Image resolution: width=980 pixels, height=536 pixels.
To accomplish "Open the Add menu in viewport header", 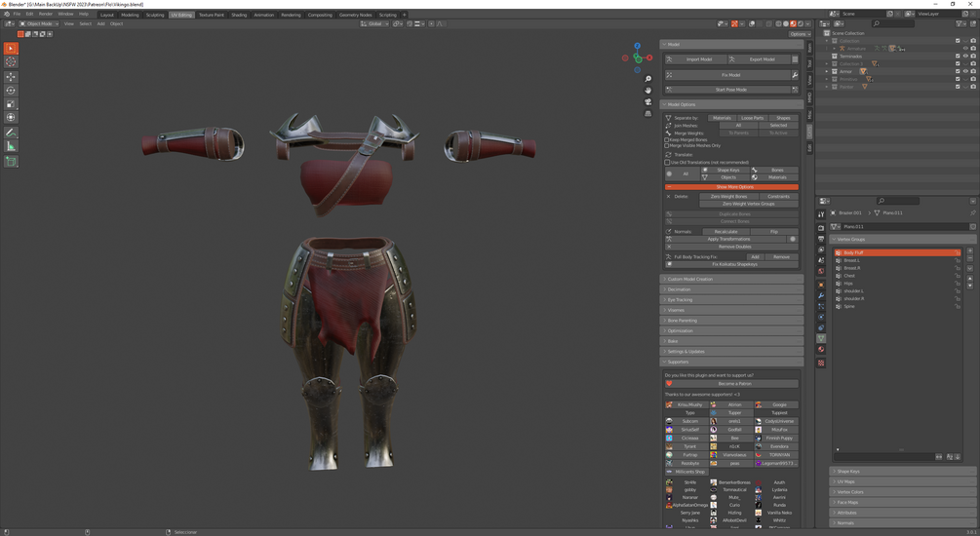I will [100, 23].
